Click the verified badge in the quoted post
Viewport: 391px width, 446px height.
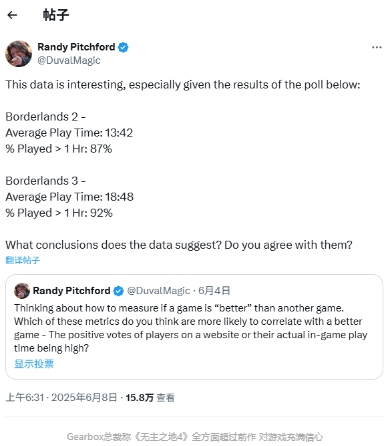coord(118,291)
